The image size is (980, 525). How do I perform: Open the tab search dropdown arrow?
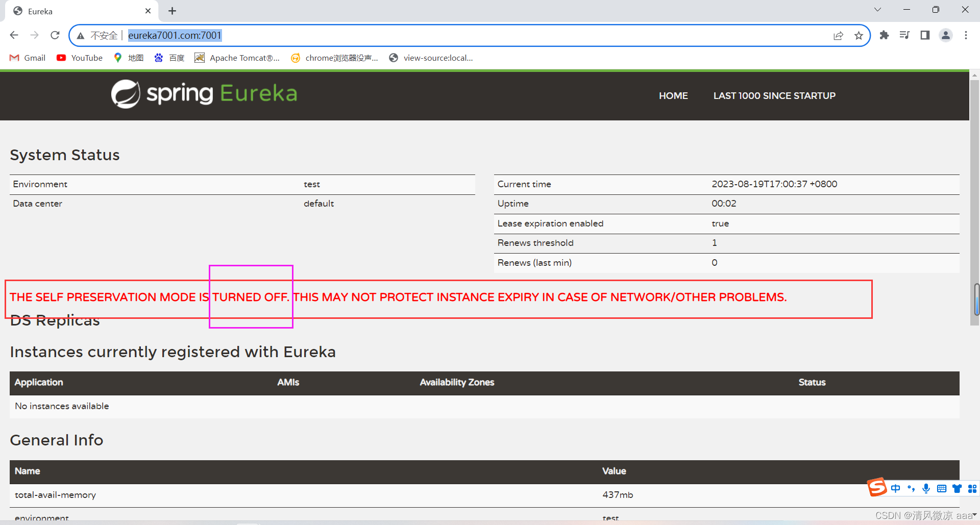877,10
